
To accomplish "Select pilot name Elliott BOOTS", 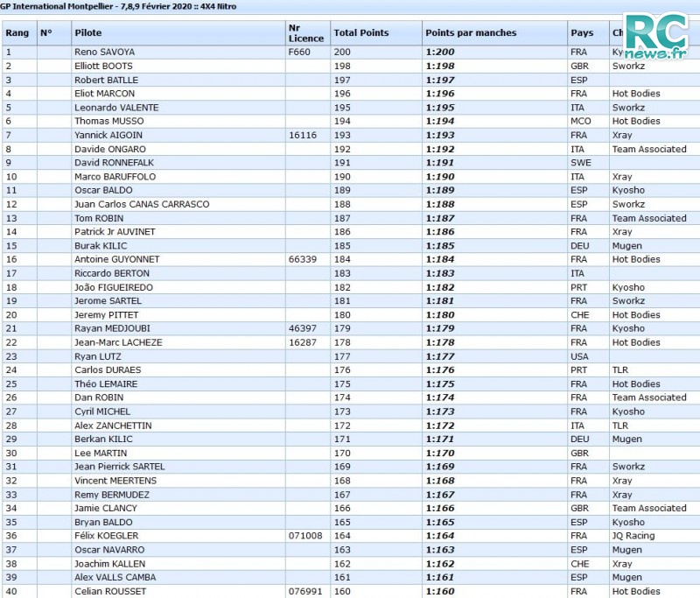I will (103, 66).
